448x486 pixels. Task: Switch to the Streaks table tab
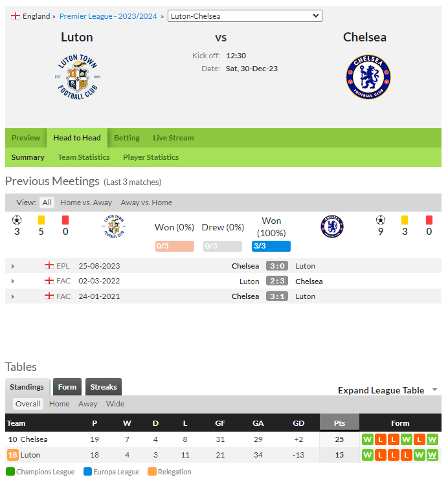(104, 387)
